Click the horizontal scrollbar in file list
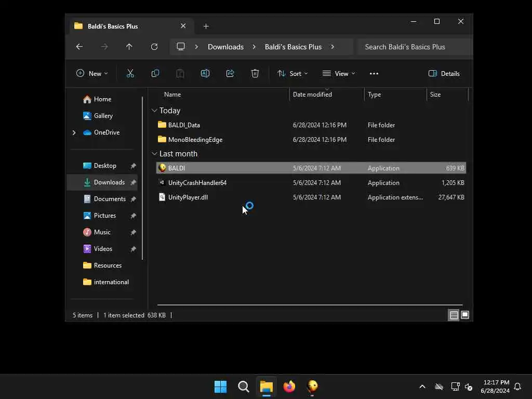The image size is (532, 399). [x=310, y=305]
